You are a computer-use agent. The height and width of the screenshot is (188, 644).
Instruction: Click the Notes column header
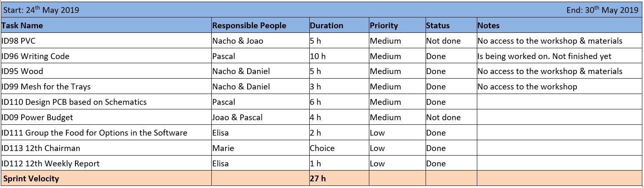point(559,25)
